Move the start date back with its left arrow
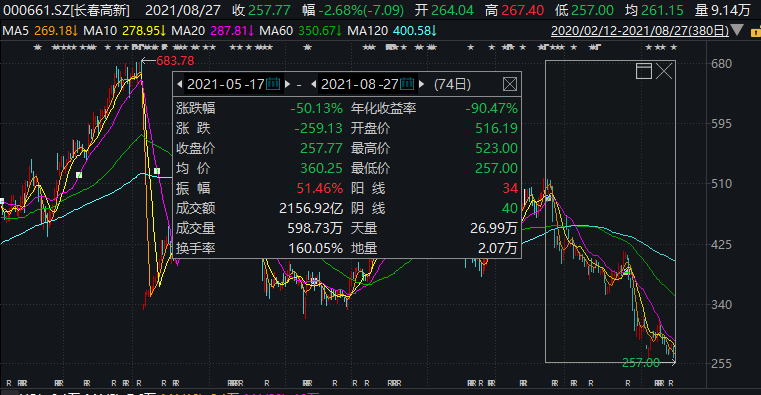The height and width of the screenshot is (395, 761). 180,84
